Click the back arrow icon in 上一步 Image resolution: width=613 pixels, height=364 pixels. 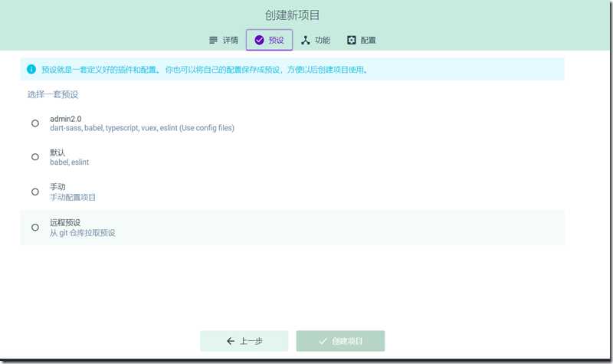click(231, 341)
